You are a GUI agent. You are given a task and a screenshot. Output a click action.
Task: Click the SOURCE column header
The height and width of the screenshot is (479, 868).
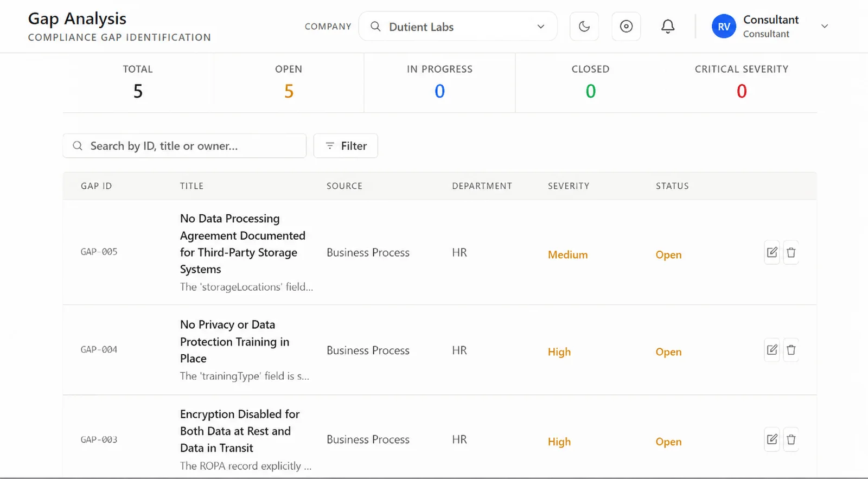(344, 186)
